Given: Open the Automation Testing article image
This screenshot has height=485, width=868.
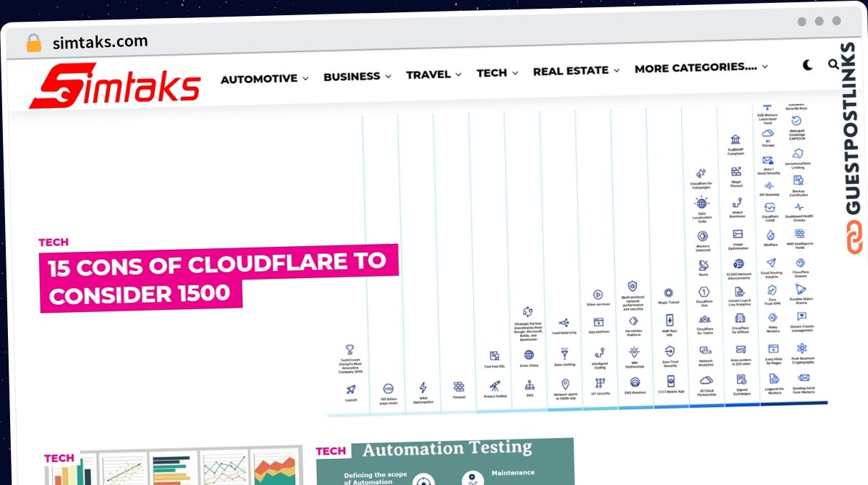Looking at the screenshot, I should coord(445,462).
